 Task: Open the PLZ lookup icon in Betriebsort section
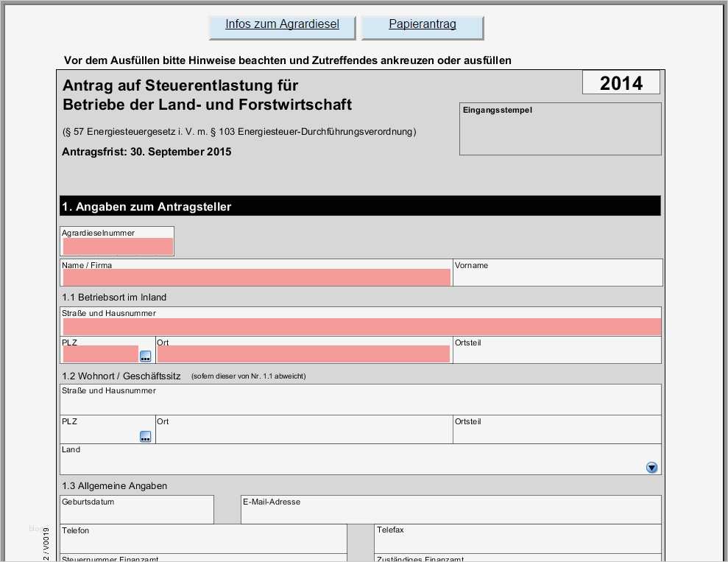click(x=145, y=355)
